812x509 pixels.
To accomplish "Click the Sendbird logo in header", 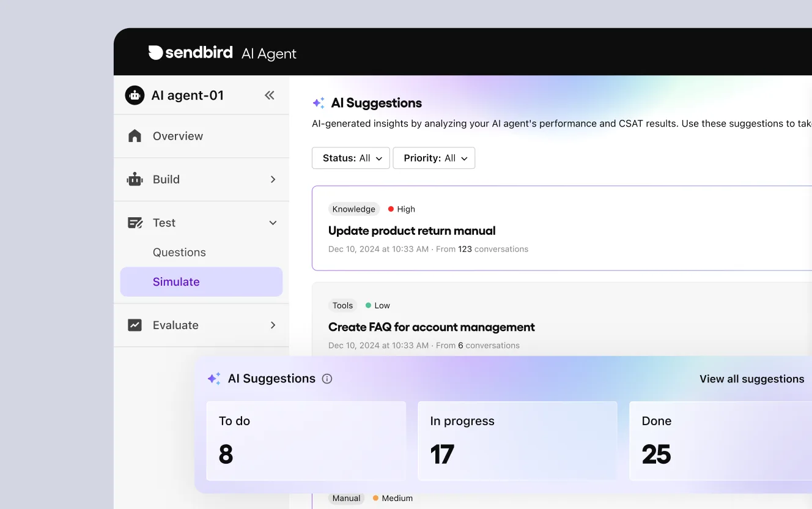I will [190, 53].
